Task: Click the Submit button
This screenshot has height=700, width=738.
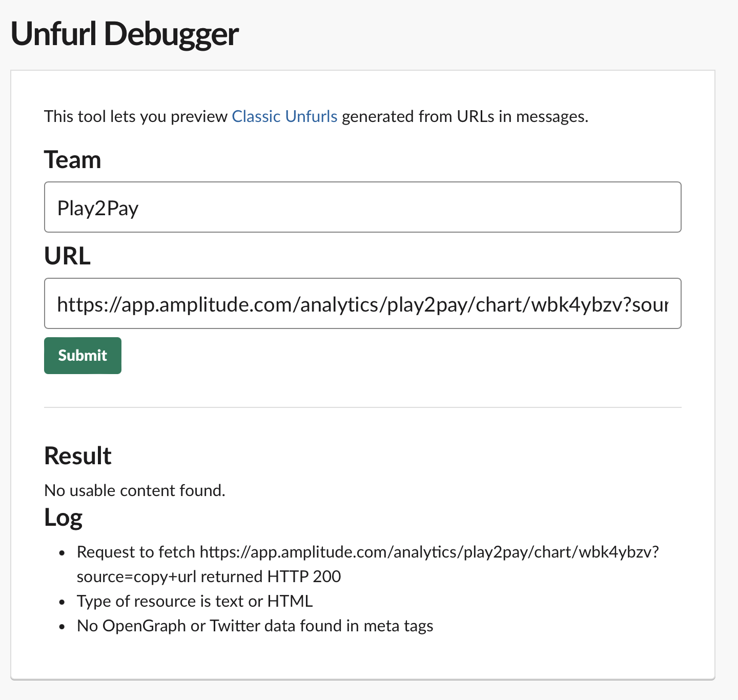Action: (x=83, y=356)
